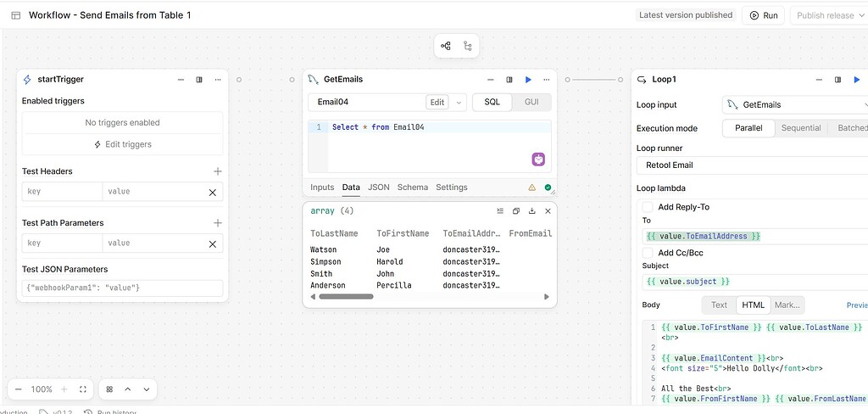
Task: Click the Test Headers key input field
Action: (x=62, y=192)
